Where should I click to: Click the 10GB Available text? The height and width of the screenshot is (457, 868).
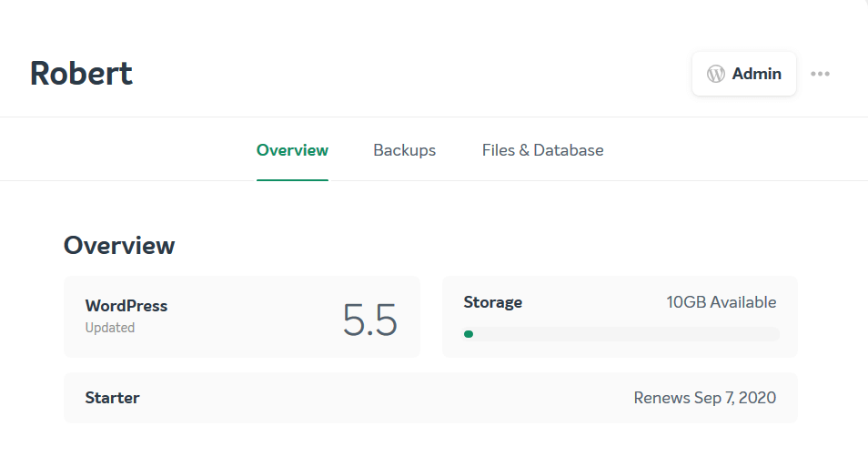722,302
